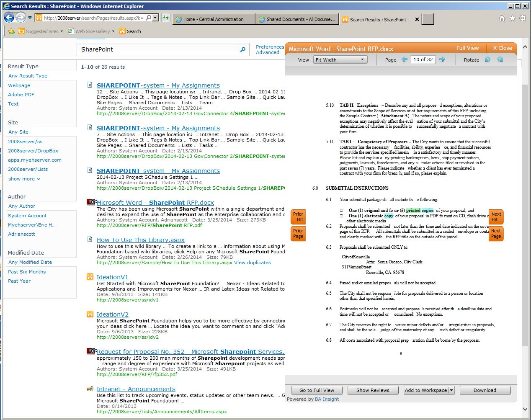
Task: Open the Tools gear icon
Action: coord(523,18)
